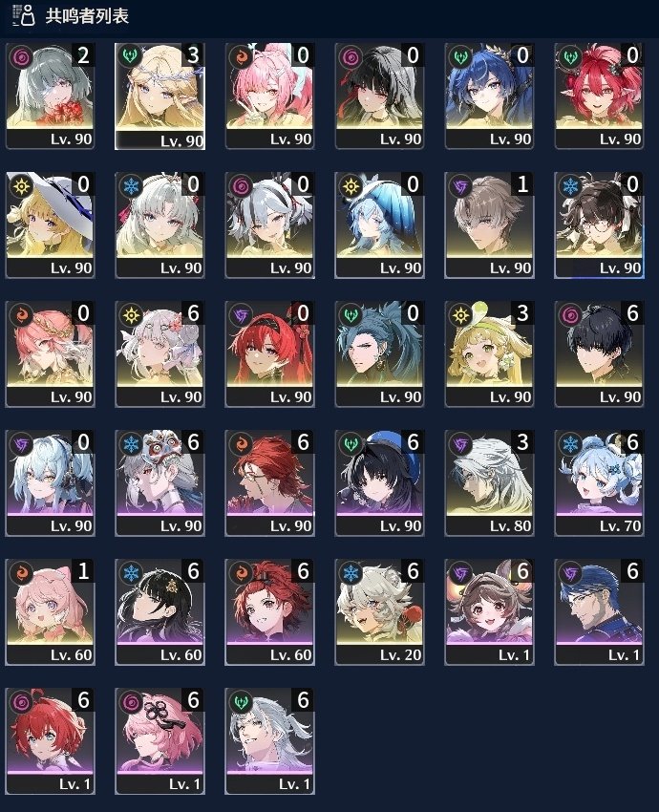Image resolution: width=659 pixels, height=812 pixels.
Task: Open the Lv. 20 white-haired Glacio resonator
Action: pyautogui.click(x=379, y=612)
